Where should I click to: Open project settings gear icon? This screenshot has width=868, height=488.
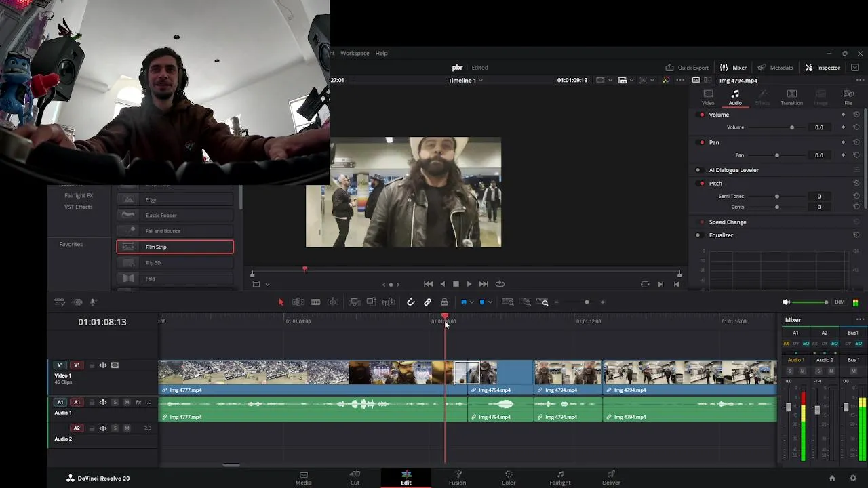pos(853,479)
